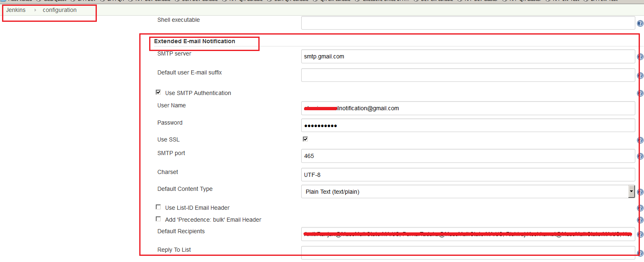
Task: Click inside the SMTP server input field
Action: [x=412, y=56]
